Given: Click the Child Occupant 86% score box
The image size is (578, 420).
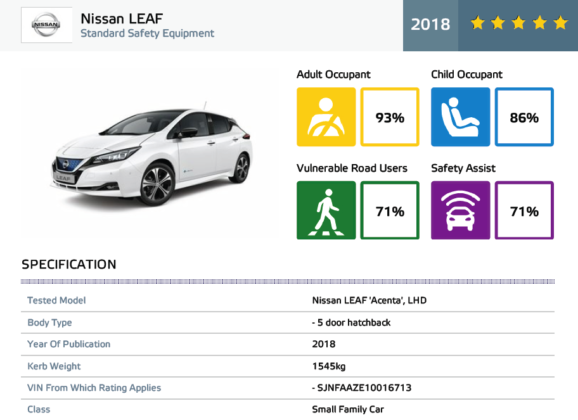Looking at the screenshot, I should pos(524,117).
